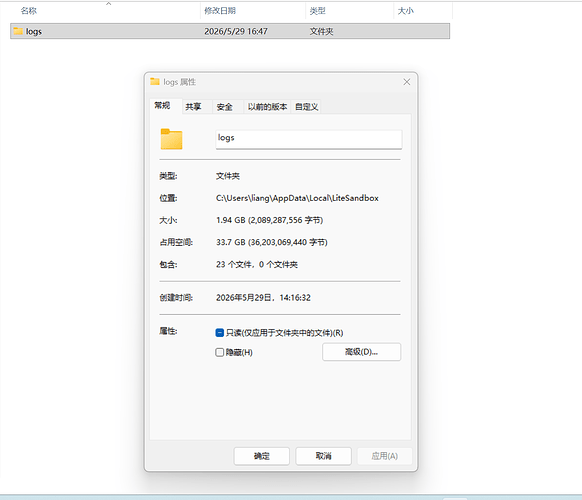Click the 文件夹 type cell in file list
Screen dimensions: 582x500
(x=321, y=32)
